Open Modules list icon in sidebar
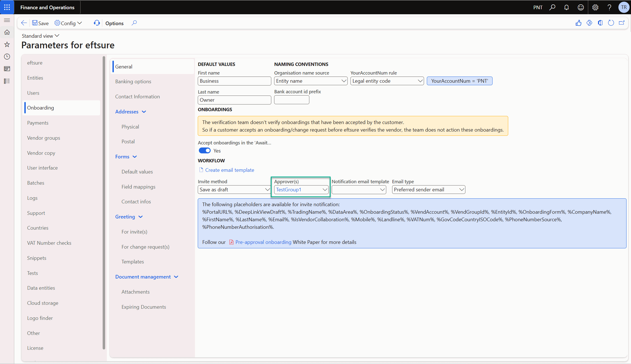The image size is (631, 364). 7,81
